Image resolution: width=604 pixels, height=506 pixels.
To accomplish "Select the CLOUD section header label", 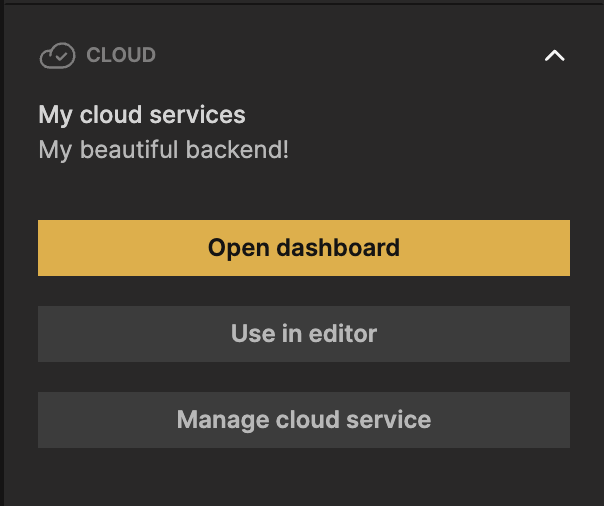I will pyautogui.click(x=121, y=56).
